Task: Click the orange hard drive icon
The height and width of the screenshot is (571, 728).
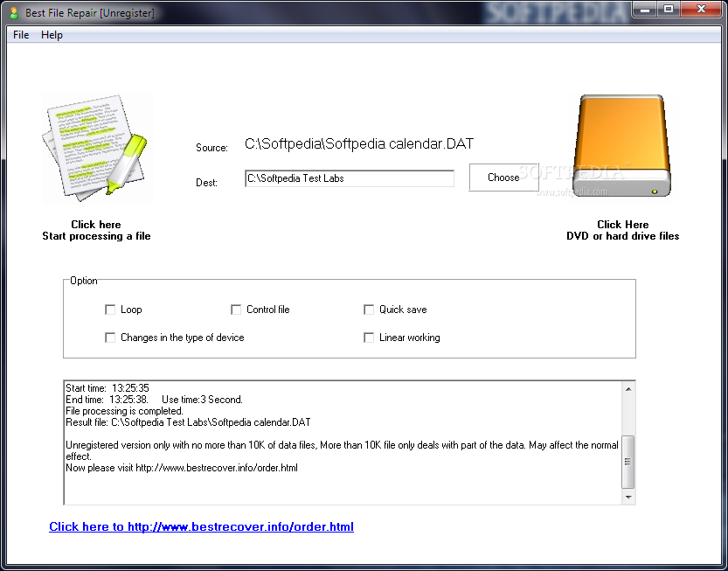Action: point(621,145)
